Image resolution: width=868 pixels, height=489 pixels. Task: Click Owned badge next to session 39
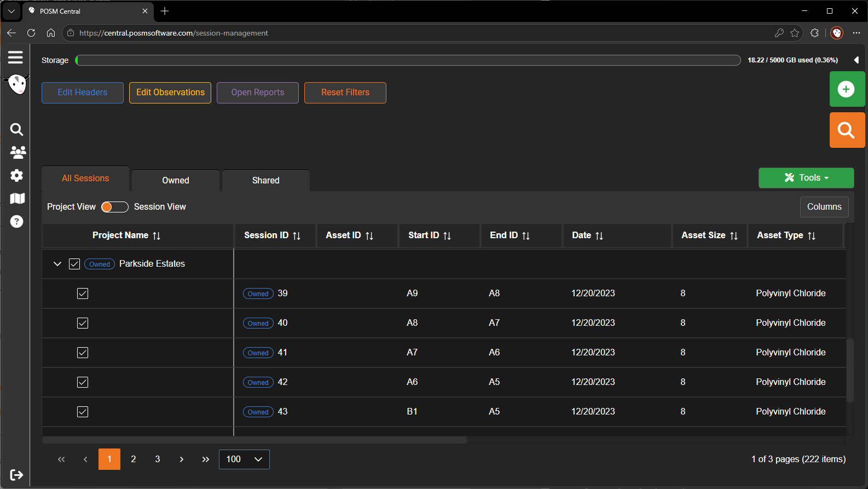click(258, 294)
